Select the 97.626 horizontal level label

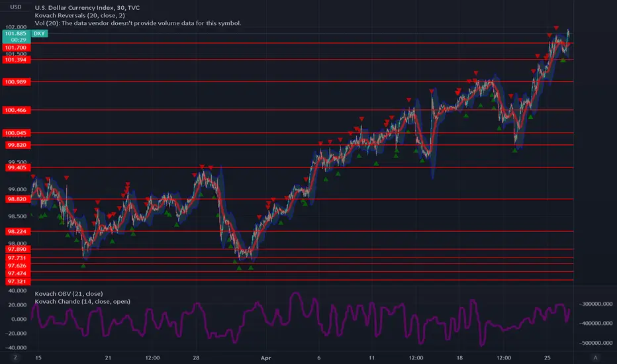tap(17, 265)
